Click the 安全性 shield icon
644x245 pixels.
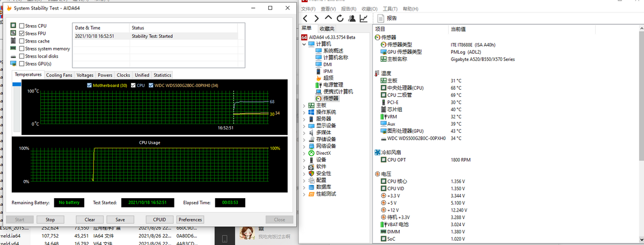312,174
